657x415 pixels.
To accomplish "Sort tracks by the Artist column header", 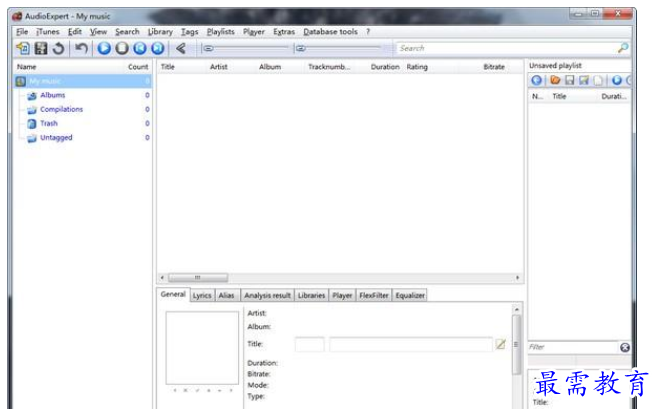I will (219, 67).
